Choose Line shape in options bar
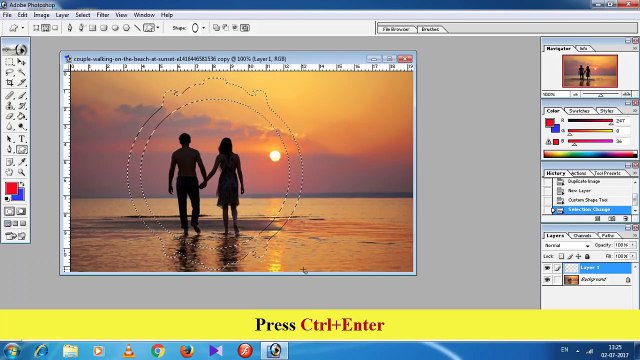The image size is (640, 360). click(x=138, y=28)
